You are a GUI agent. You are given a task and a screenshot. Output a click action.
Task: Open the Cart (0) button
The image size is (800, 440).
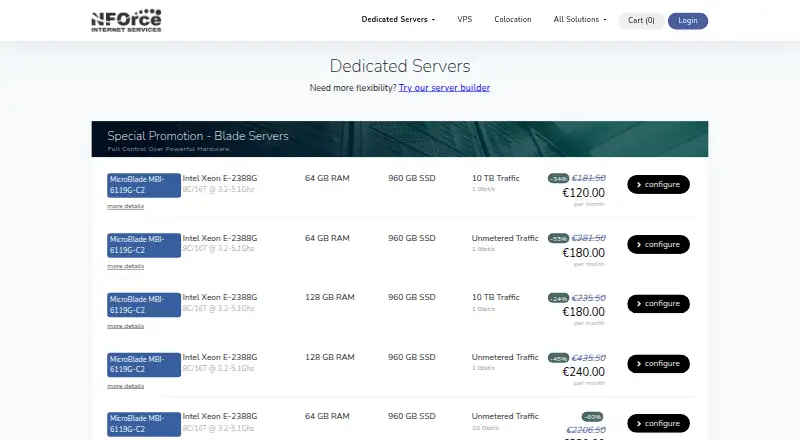641,20
